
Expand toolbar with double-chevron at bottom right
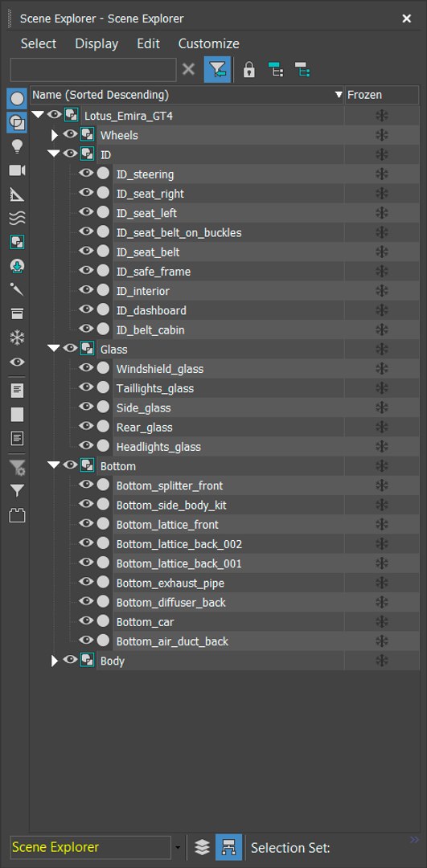[x=414, y=840]
